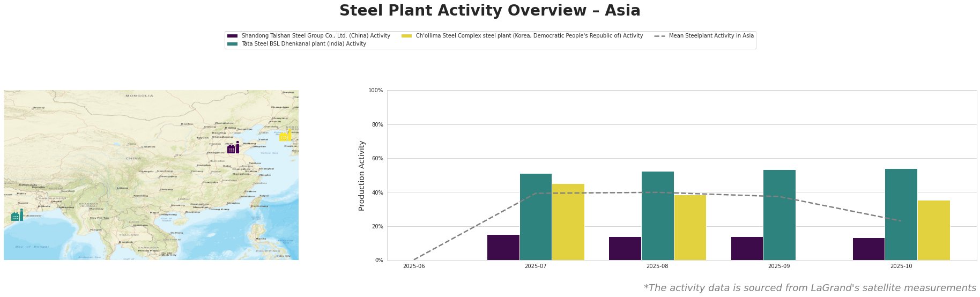980x297 pixels.
Task: Click the purple bar for 2025-09
Action: pos(747,248)
